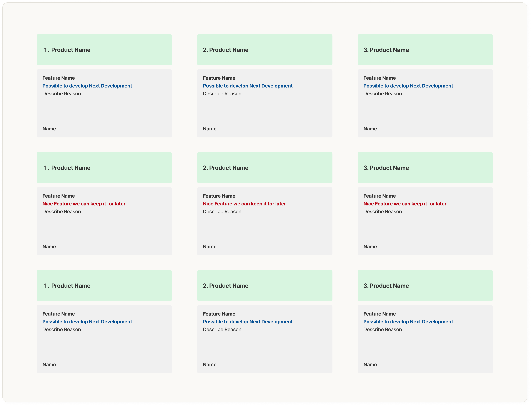Image resolution: width=532 pixels, height=407 pixels.
Task: Click red 'Nice Feature we can keep it for later' under product 3
Action: 405,204
